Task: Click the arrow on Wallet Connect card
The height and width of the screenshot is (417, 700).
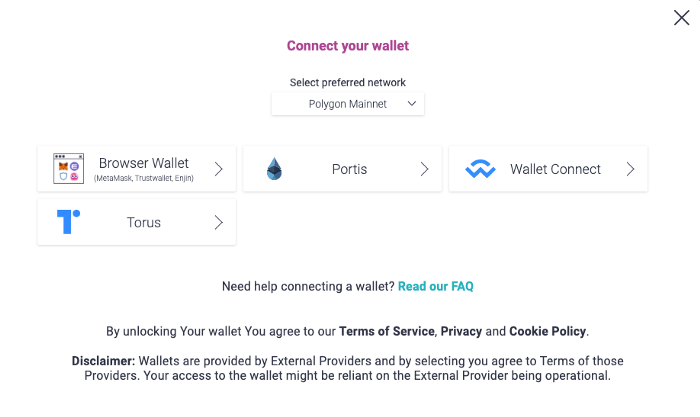Action: coord(630,169)
